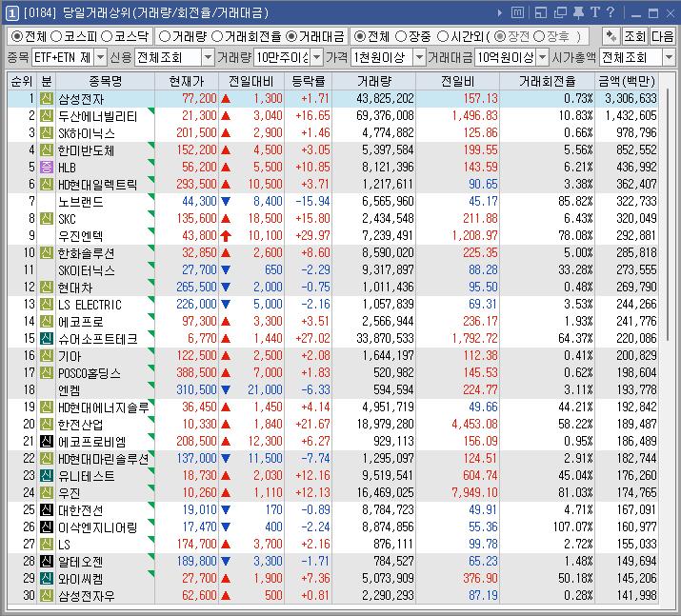Click the play arrow icon in title bar

pyautogui.click(x=499, y=13)
